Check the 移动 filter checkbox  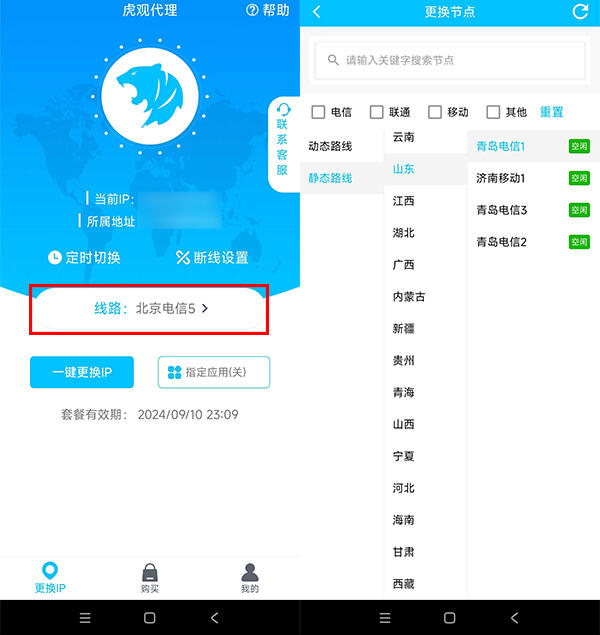(x=435, y=112)
